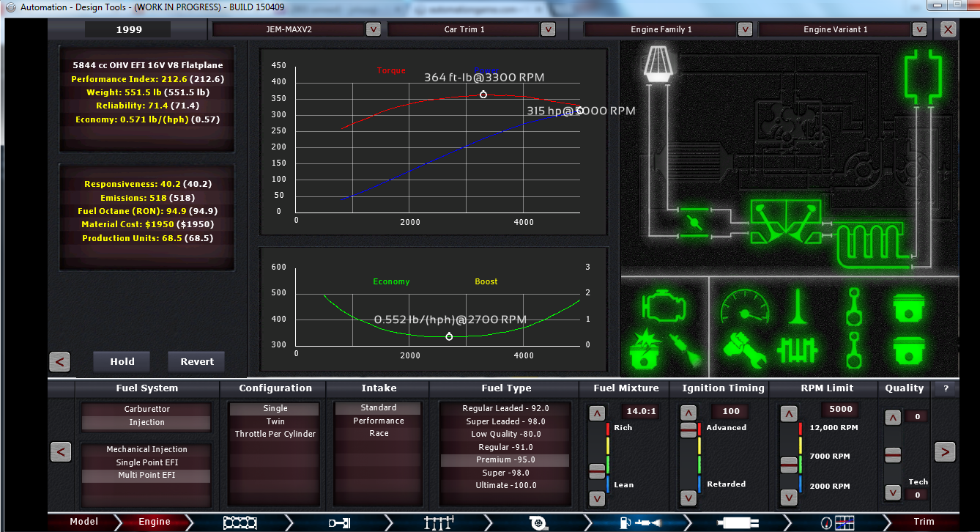Open the Engine Family 1 dropdown
980x532 pixels.
click(745, 29)
